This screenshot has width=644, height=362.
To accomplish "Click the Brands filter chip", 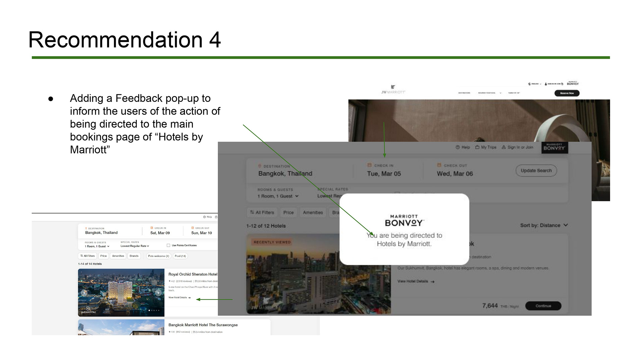I will (x=134, y=256).
